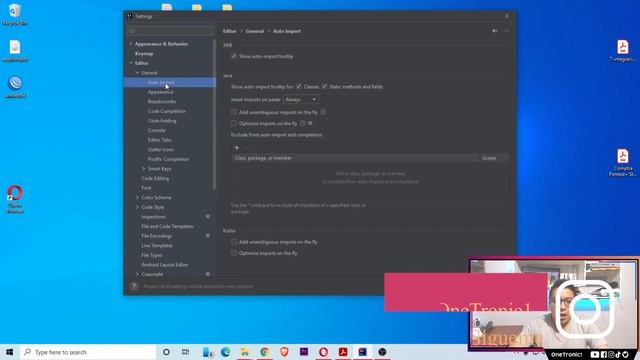Screen dimensions: 640x360
Task: Collapse the Editor tree node
Action: pos(131,63)
